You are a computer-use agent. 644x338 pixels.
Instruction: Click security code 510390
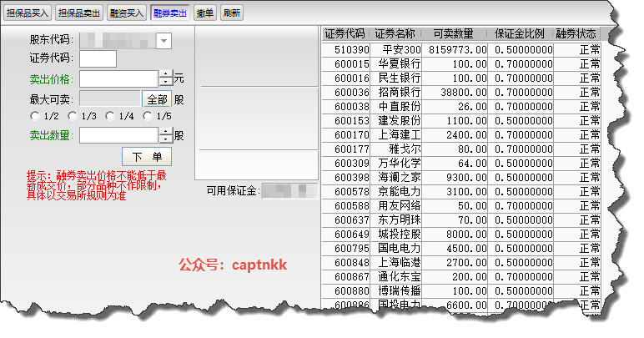pyautogui.click(x=351, y=50)
